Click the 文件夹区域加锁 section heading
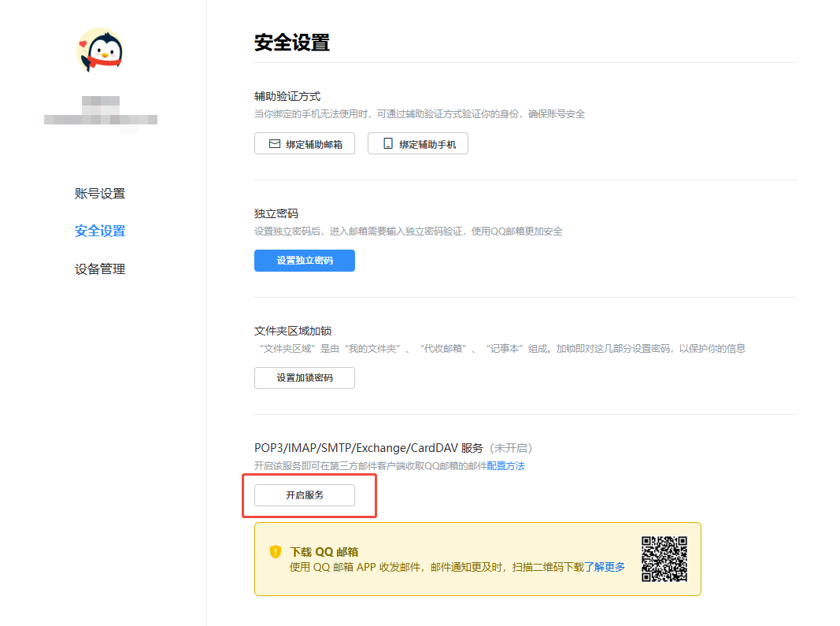 [287, 331]
